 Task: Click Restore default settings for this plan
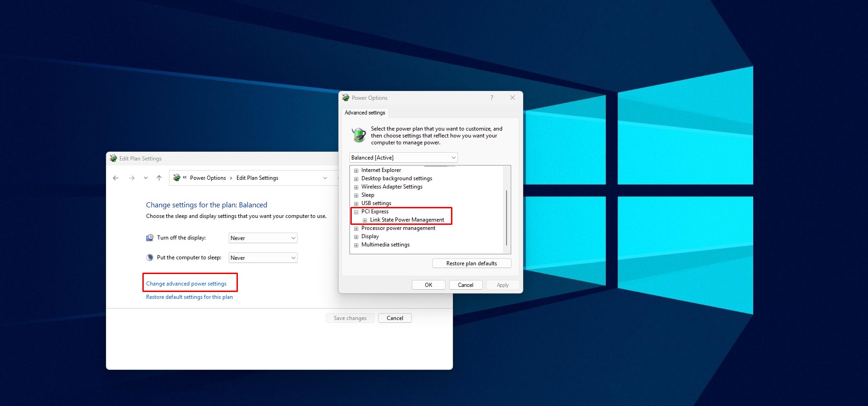coord(189,297)
